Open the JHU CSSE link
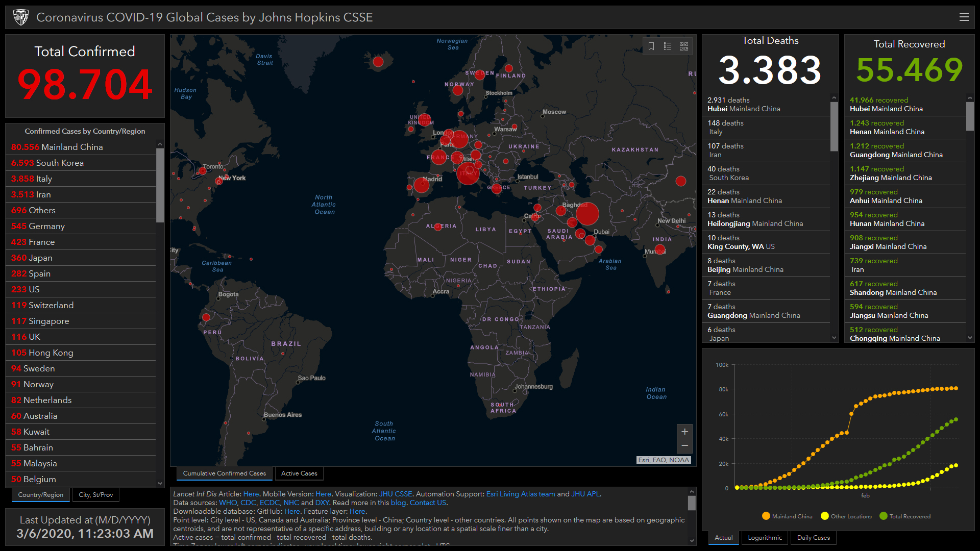 pyautogui.click(x=396, y=494)
